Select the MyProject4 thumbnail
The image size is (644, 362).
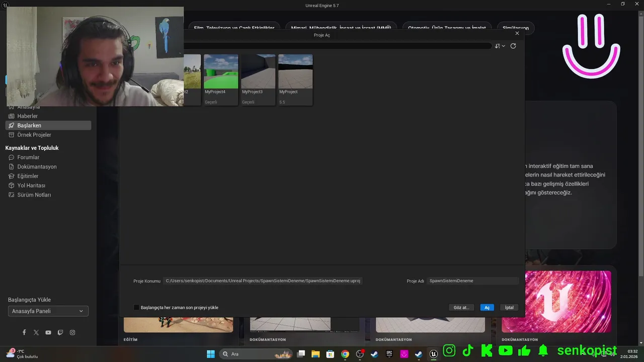(221, 71)
